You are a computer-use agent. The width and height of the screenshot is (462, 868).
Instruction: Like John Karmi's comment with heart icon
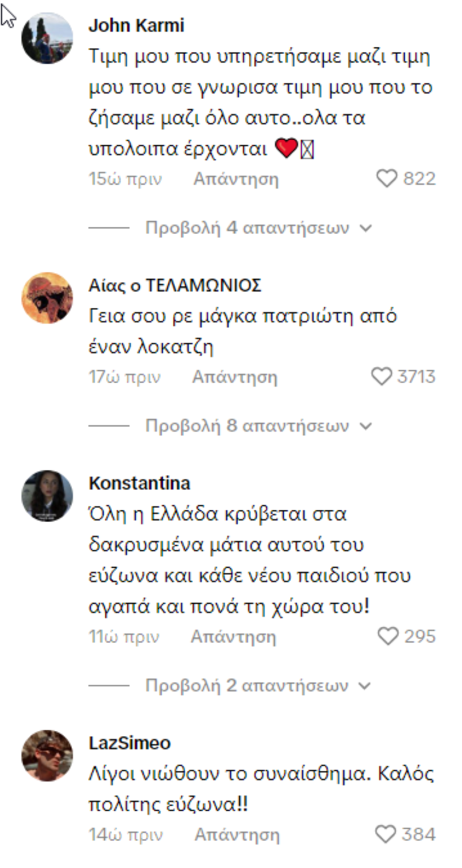pos(387,179)
